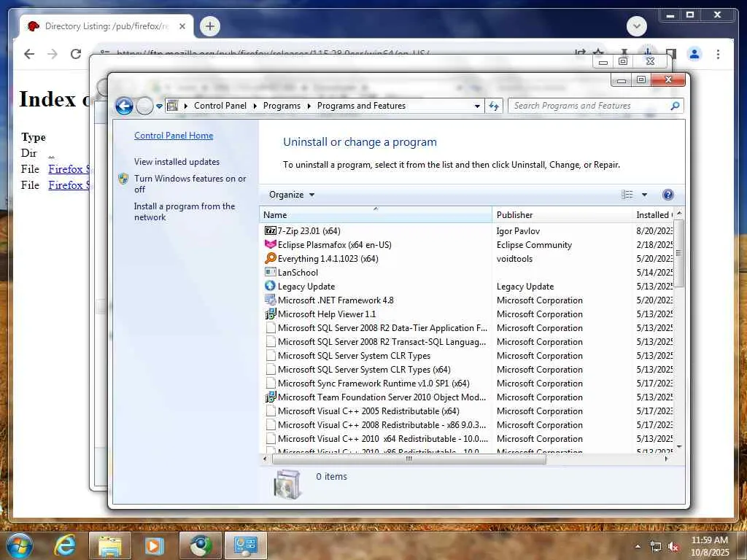Open the Organize menu

(x=292, y=194)
